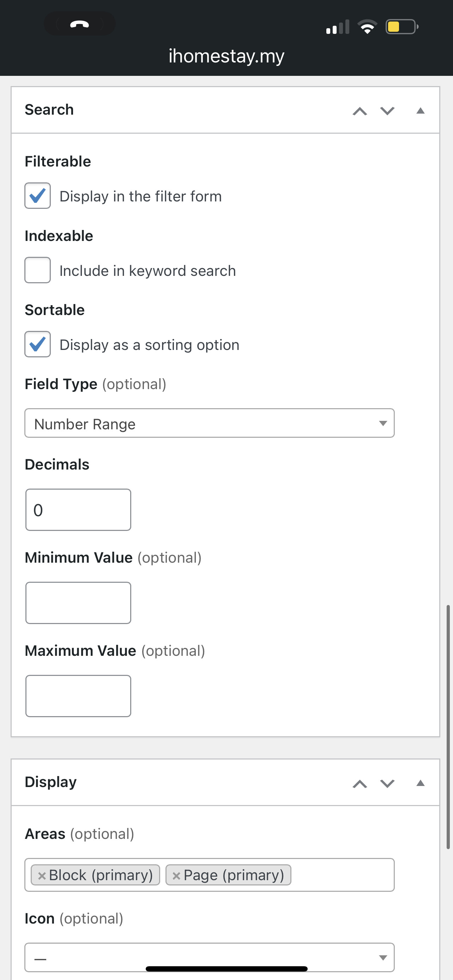Move the Display panel down
The image size is (453, 980).
pyautogui.click(x=387, y=784)
